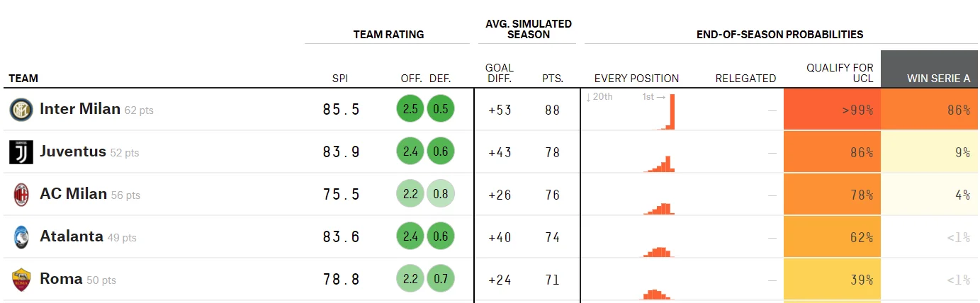Sort table by SPI column
This screenshot has height=303, width=980.
coord(340,79)
